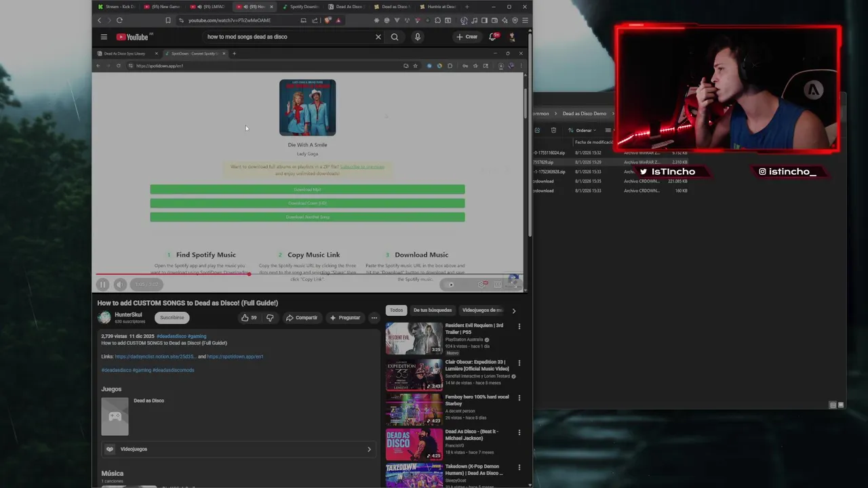Click the trash delete icon in File Explorer

point(553,130)
